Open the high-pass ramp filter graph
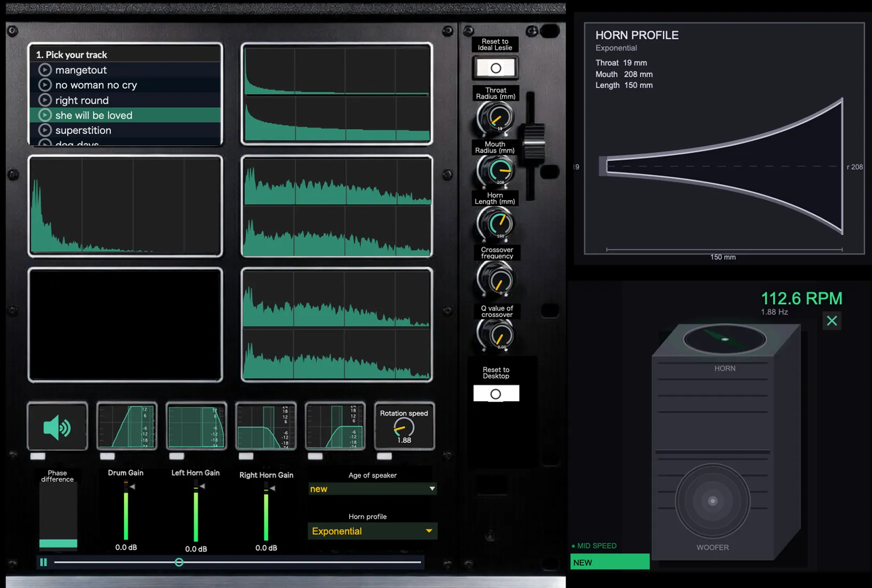The image size is (872, 588). (x=127, y=426)
